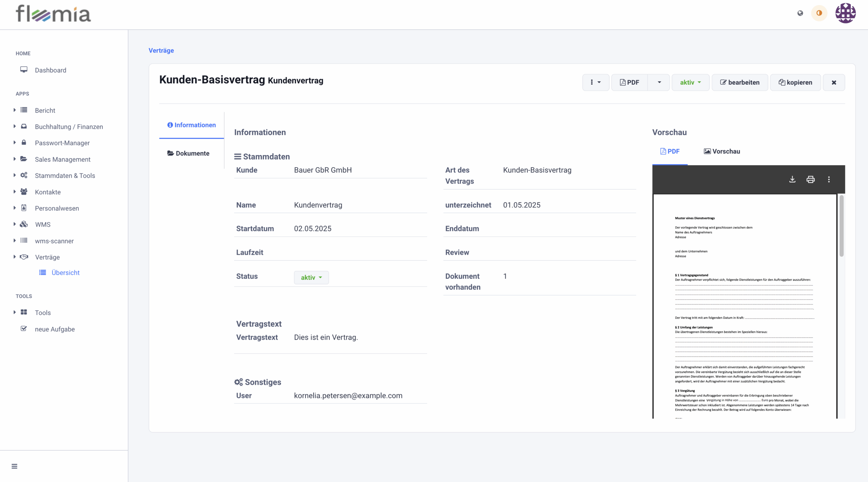Print the previewed contract document
The height and width of the screenshot is (482, 868).
tap(810, 179)
